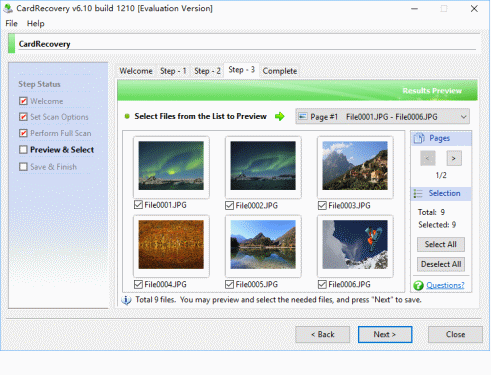This screenshot has width=491, height=375.
Task: Open the Help menu
Action: pos(35,24)
